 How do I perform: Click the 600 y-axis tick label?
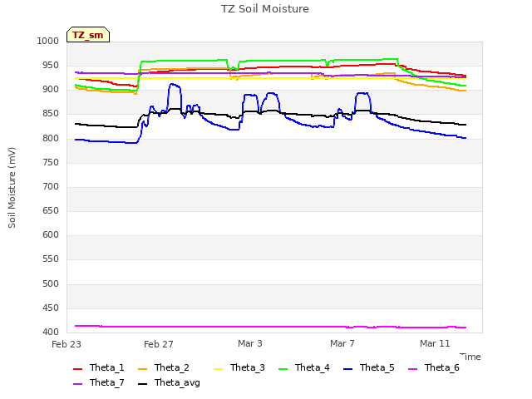click(x=51, y=234)
